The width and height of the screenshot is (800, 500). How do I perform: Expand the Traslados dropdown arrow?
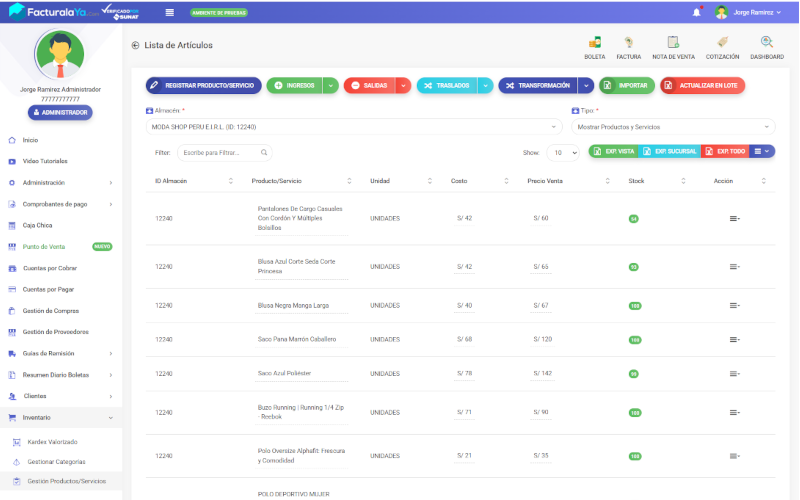[485, 86]
